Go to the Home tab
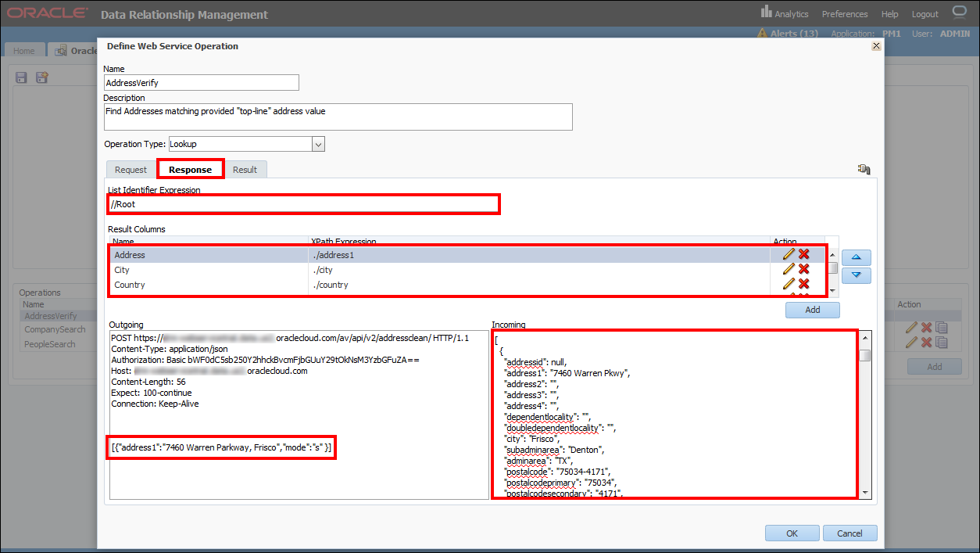The image size is (980, 553). tap(23, 51)
